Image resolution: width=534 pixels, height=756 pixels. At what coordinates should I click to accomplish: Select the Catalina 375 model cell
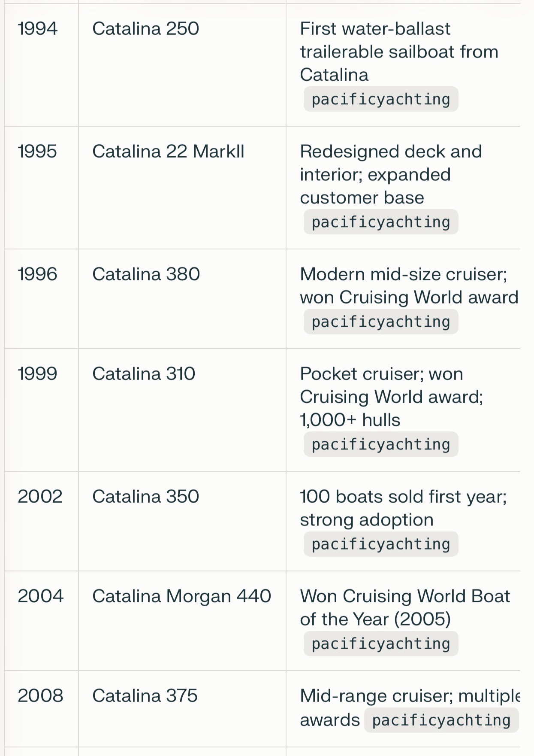tap(145, 696)
